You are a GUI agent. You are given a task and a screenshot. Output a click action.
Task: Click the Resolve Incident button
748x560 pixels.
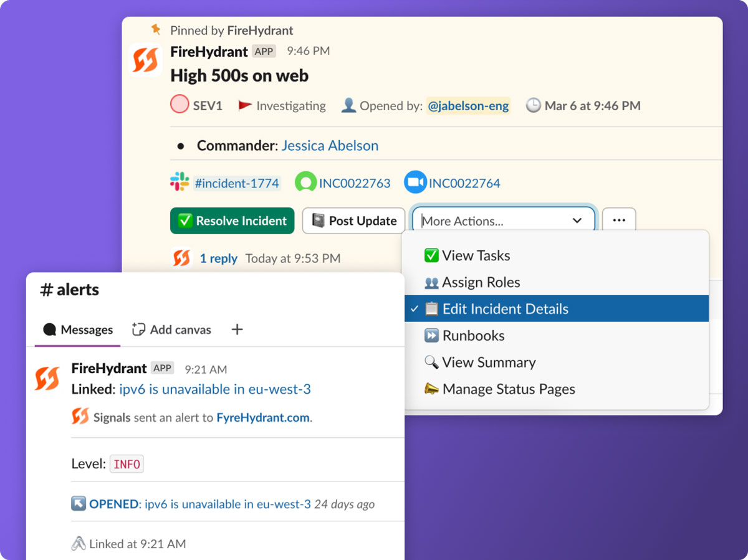[232, 221]
